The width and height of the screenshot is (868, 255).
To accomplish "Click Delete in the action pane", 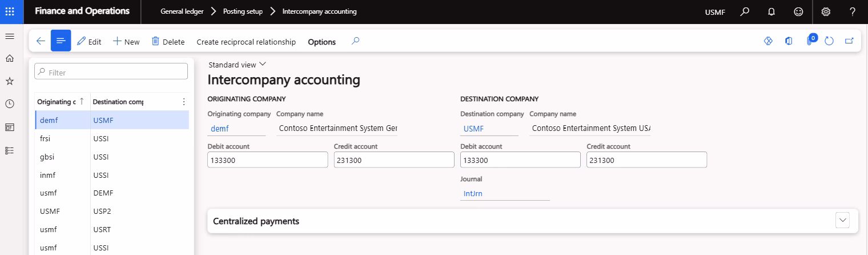I will coord(168,41).
